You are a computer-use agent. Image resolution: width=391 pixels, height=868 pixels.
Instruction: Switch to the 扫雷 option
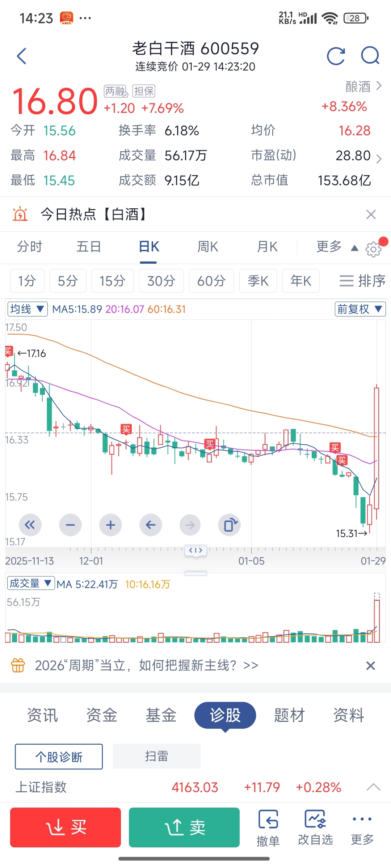156,756
